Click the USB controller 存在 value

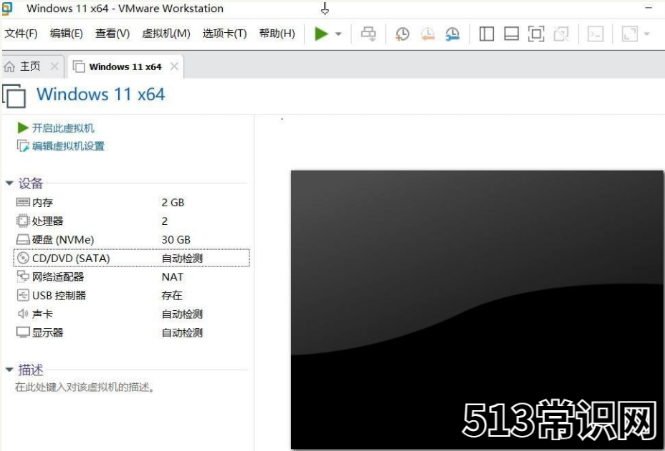172,295
